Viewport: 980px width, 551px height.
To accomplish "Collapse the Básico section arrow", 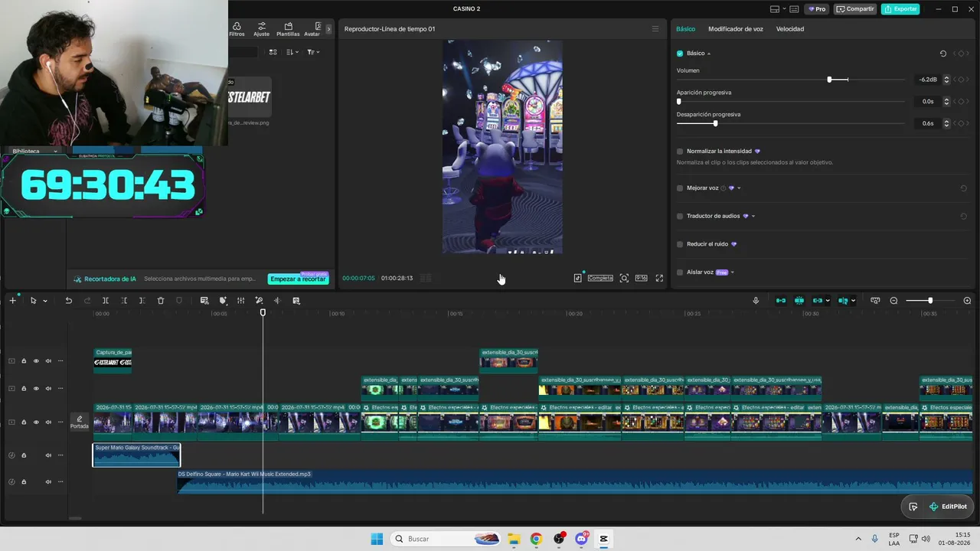I will tap(709, 54).
